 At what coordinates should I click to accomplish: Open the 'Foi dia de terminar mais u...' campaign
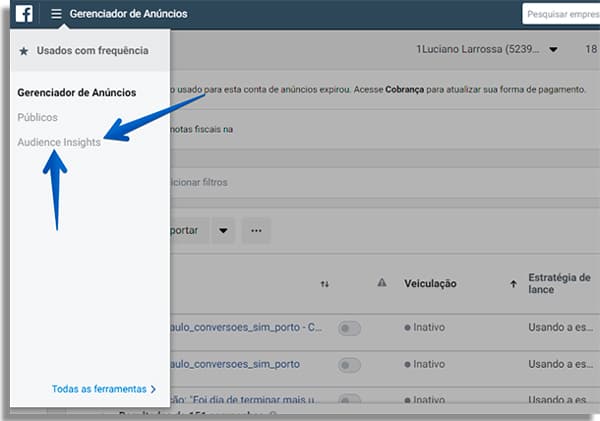pyautogui.click(x=243, y=400)
